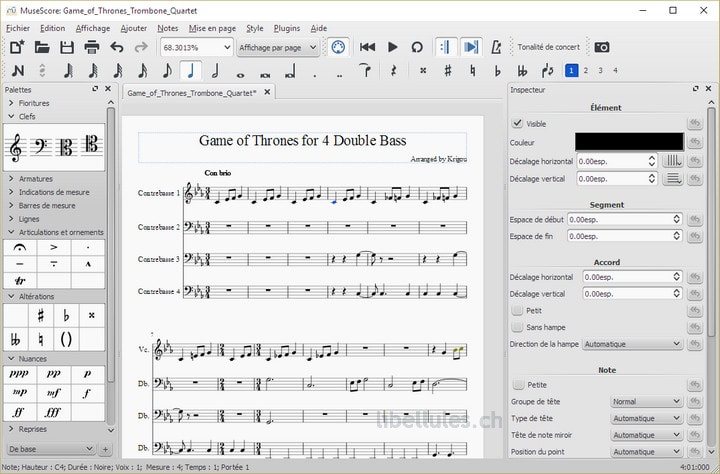Select the 16th note duration
720x474 pixels.
pos(142,71)
